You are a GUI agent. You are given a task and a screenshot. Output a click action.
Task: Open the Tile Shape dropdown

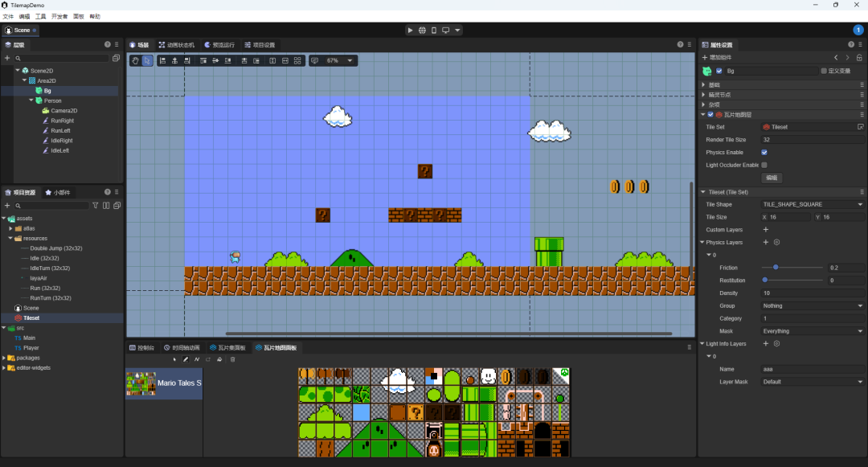(812, 204)
